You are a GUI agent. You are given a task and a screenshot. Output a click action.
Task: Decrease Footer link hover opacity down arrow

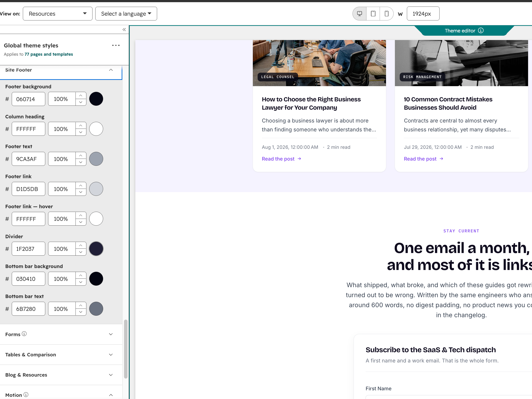[81, 222]
